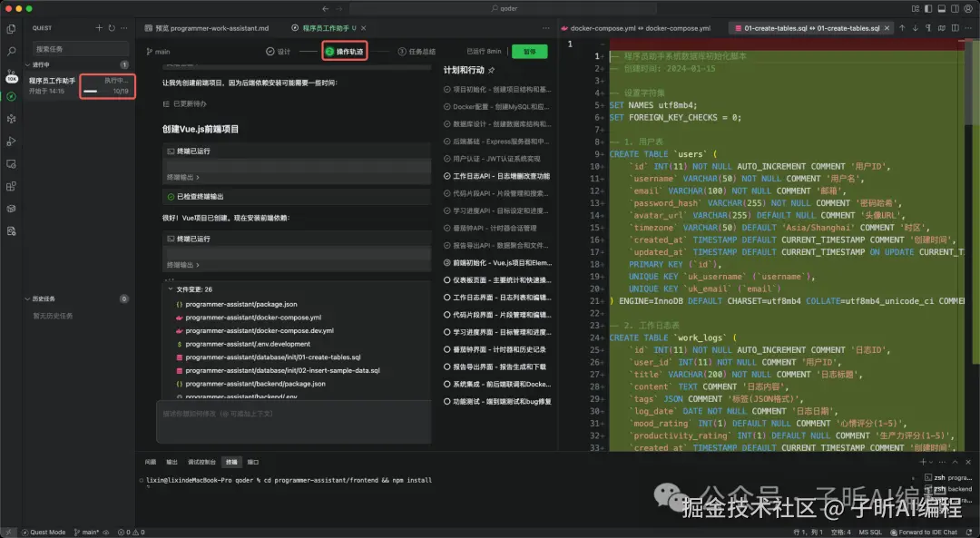Toggle primary sidebar layout icon
The image size is (980, 538).
928,9
